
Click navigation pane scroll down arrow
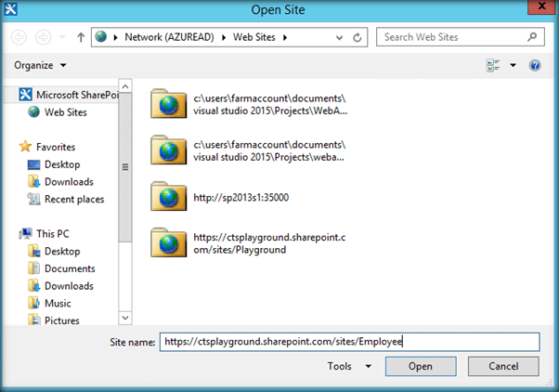(x=125, y=318)
